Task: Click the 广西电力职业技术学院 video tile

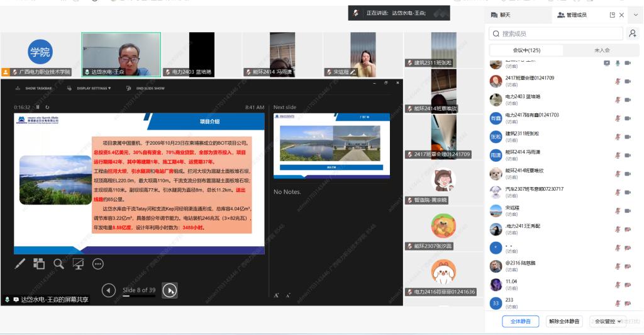Action: 40,54
